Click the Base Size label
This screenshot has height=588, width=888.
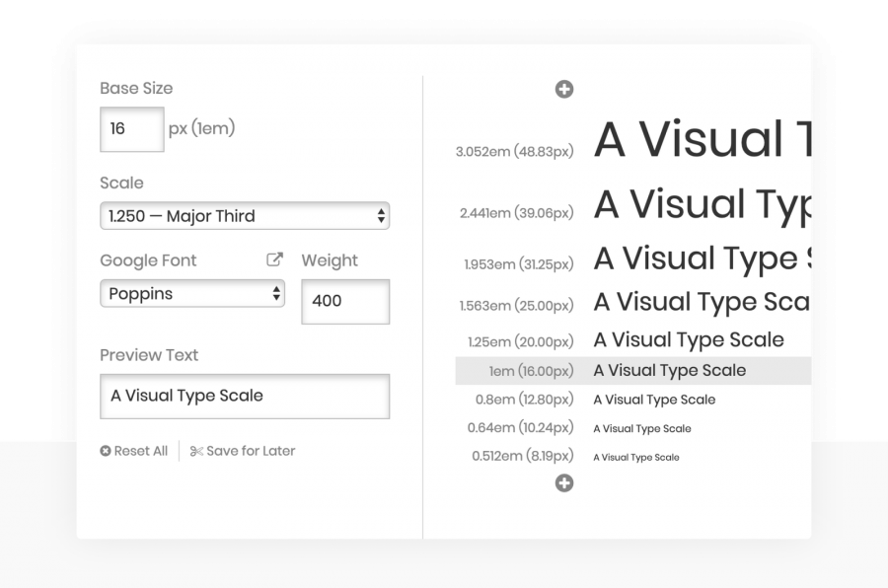click(136, 89)
